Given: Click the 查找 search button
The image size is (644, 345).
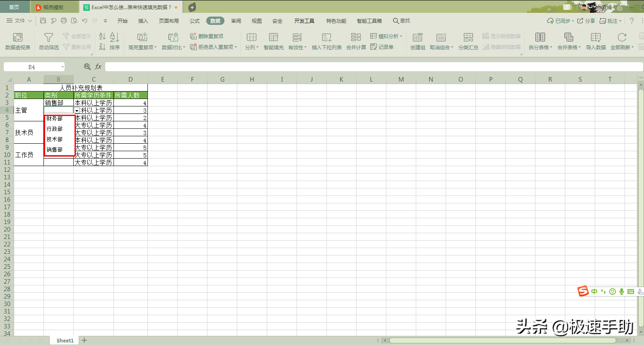Looking at the screenshot, I should click(x=401, y=21).
